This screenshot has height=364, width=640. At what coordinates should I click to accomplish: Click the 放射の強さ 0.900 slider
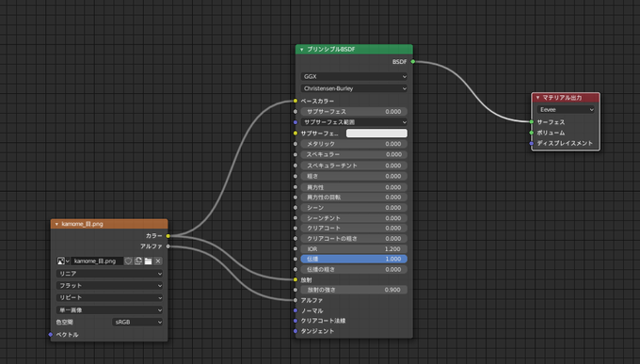(354, 290)
